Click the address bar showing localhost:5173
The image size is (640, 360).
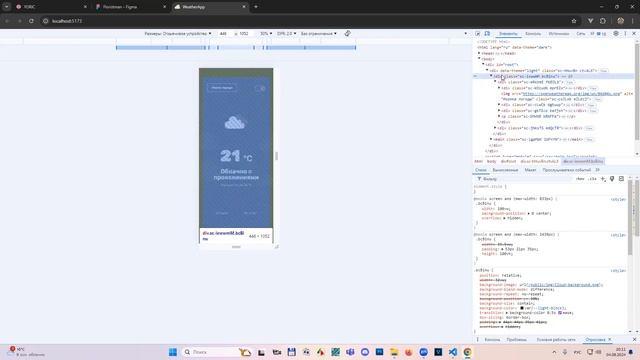pyautogui.click(x=306, y=21)
